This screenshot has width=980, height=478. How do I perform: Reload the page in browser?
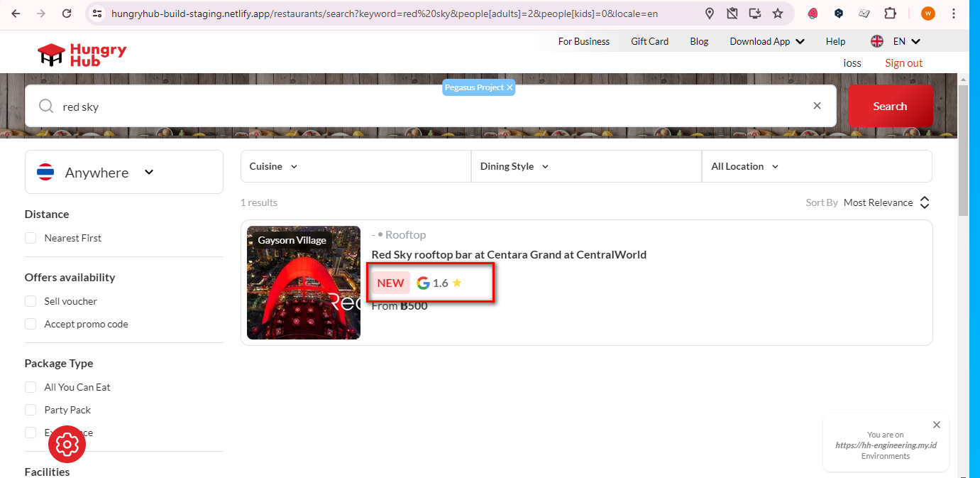coord(67,13)
